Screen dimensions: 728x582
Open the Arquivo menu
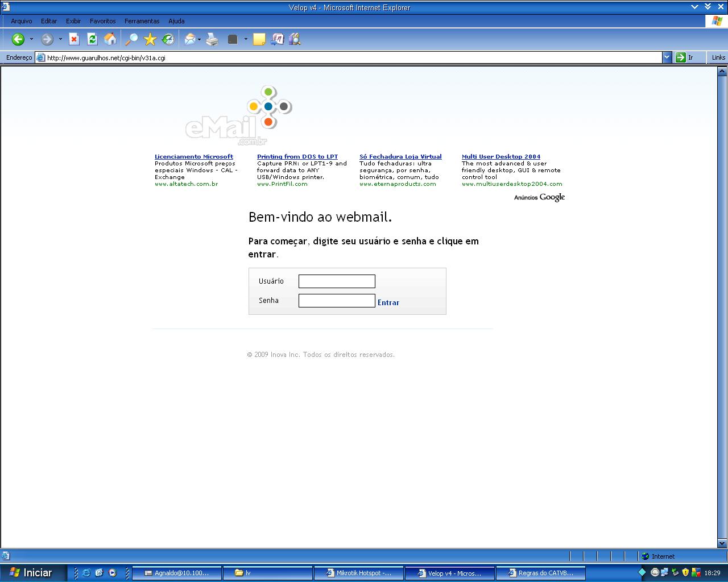coord(22,21)
